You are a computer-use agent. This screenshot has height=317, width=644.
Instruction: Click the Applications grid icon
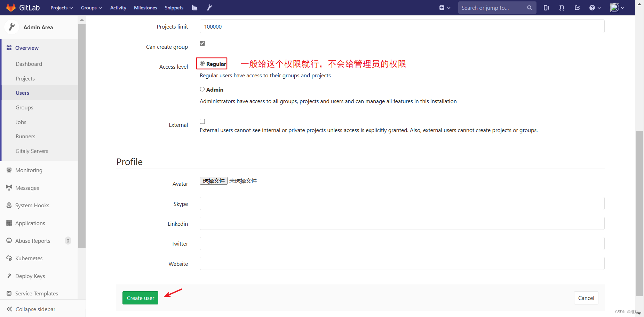(9, 223)
